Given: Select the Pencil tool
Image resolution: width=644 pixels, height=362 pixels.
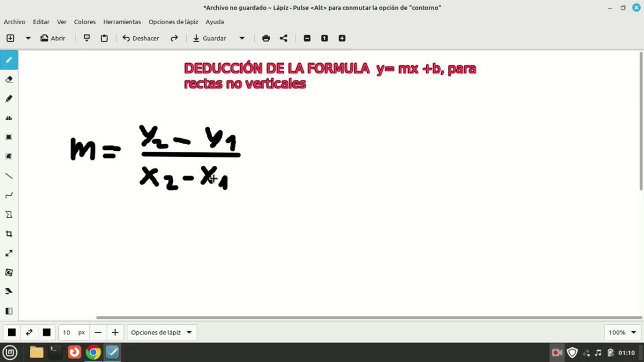Looking at the screenshot, I should tap(9, 60).
